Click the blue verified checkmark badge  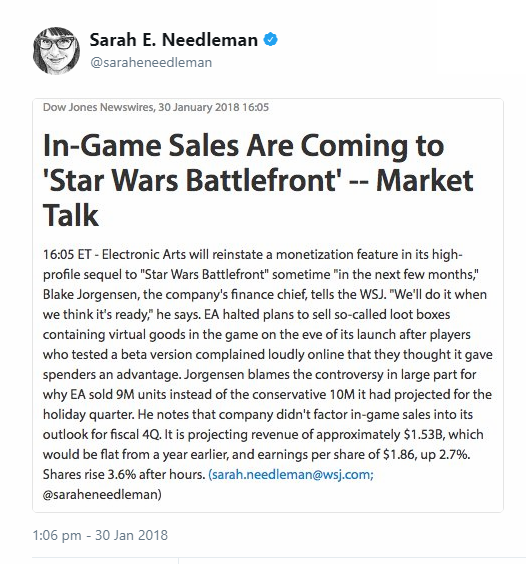click(271, 40)
